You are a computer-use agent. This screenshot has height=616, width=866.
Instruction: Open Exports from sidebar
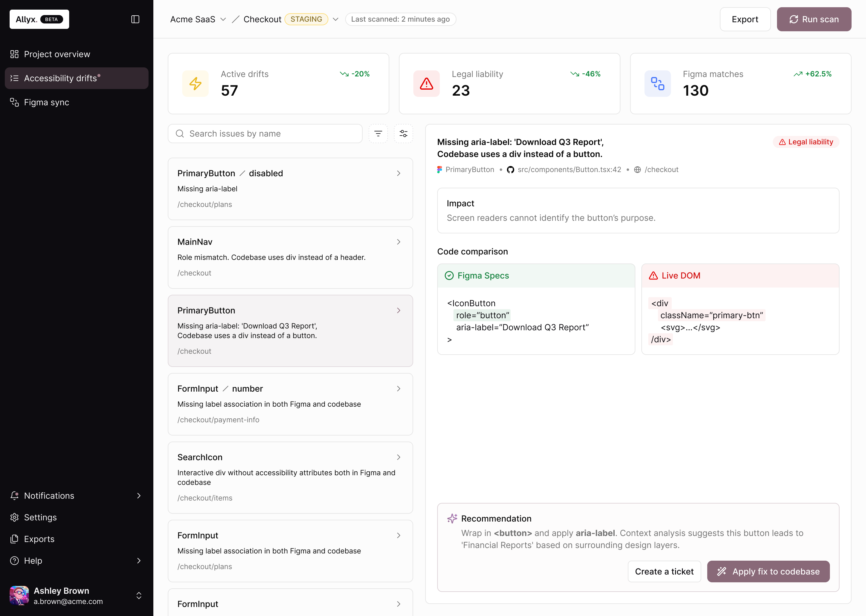(x=77, y=539)
